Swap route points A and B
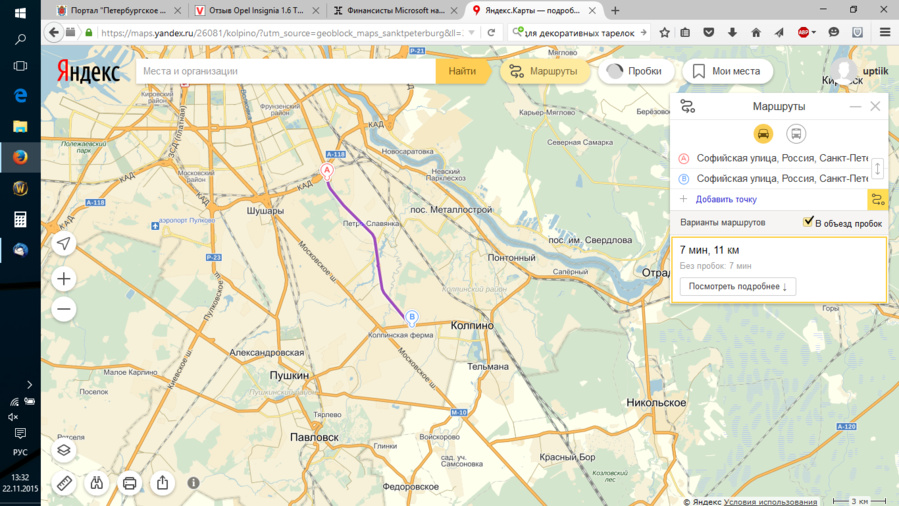This screenshot has height=506, width=899. (878, 168)
